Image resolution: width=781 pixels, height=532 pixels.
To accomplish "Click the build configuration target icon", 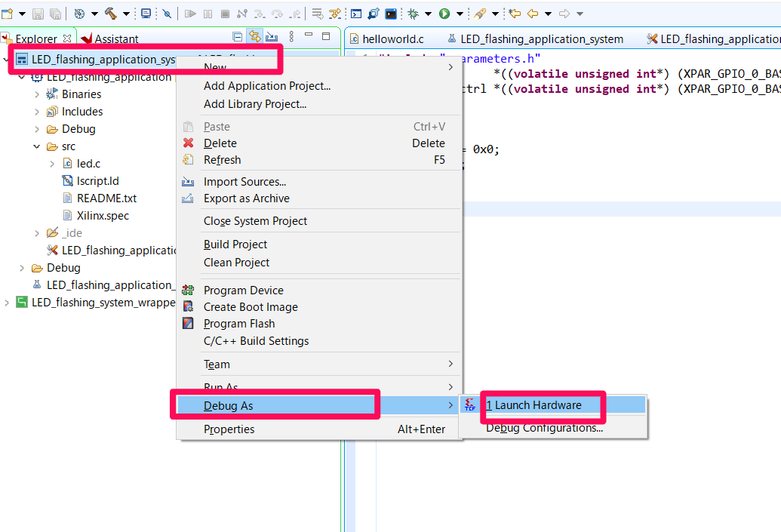I will click(79, 14).
